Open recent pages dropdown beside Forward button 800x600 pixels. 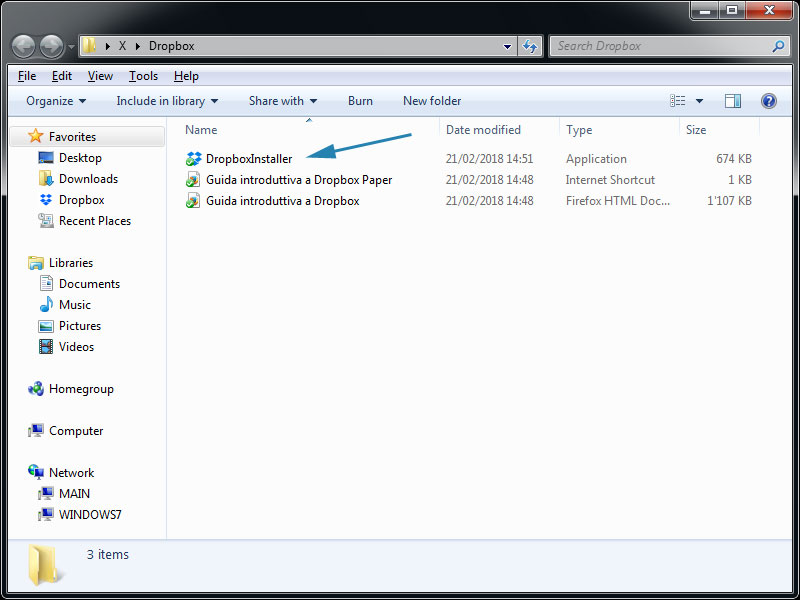pos(71,47)
